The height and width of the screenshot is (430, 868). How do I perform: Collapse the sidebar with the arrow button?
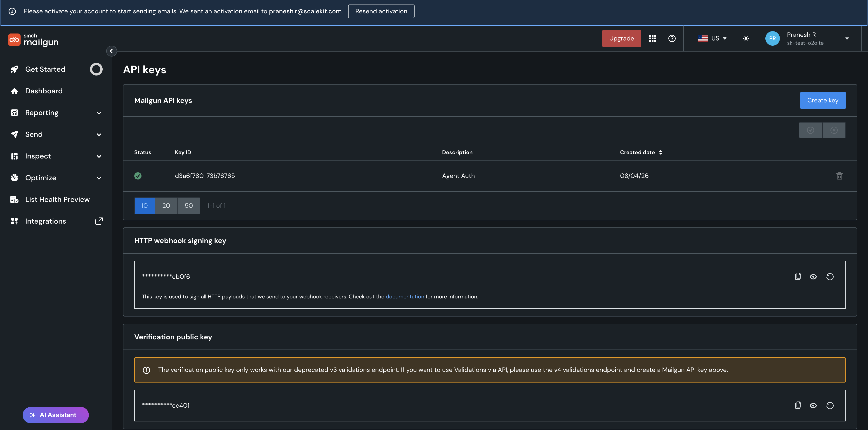111,51
